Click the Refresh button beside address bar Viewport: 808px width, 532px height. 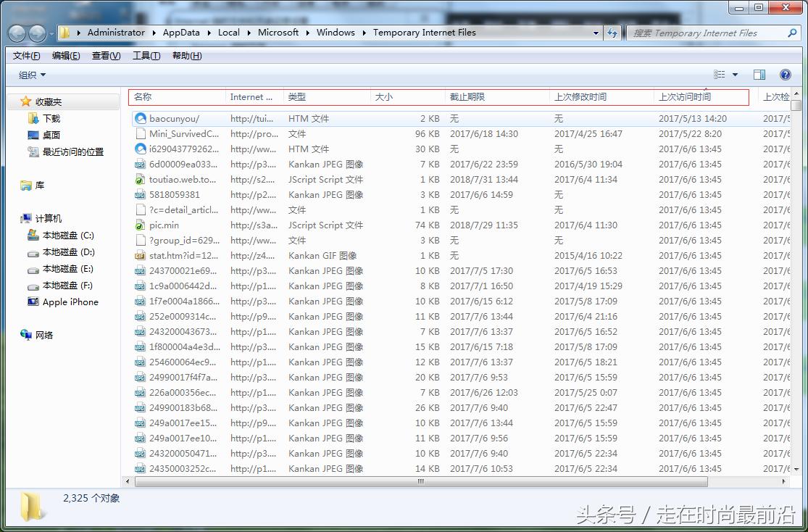point(613,33)
